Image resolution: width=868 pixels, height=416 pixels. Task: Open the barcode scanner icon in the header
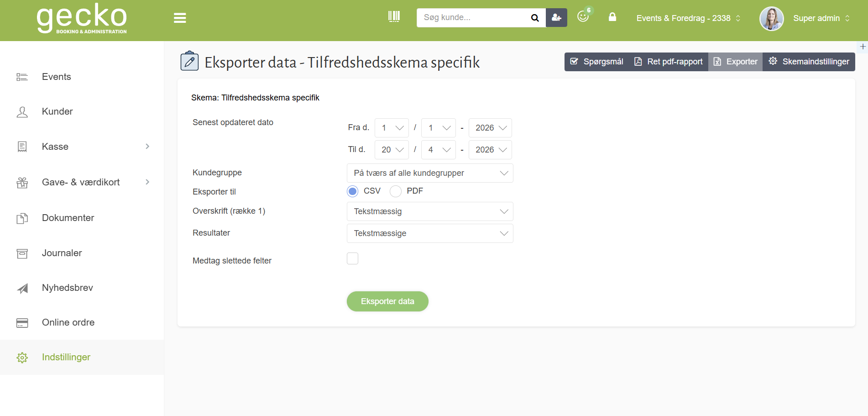(394, 17)
